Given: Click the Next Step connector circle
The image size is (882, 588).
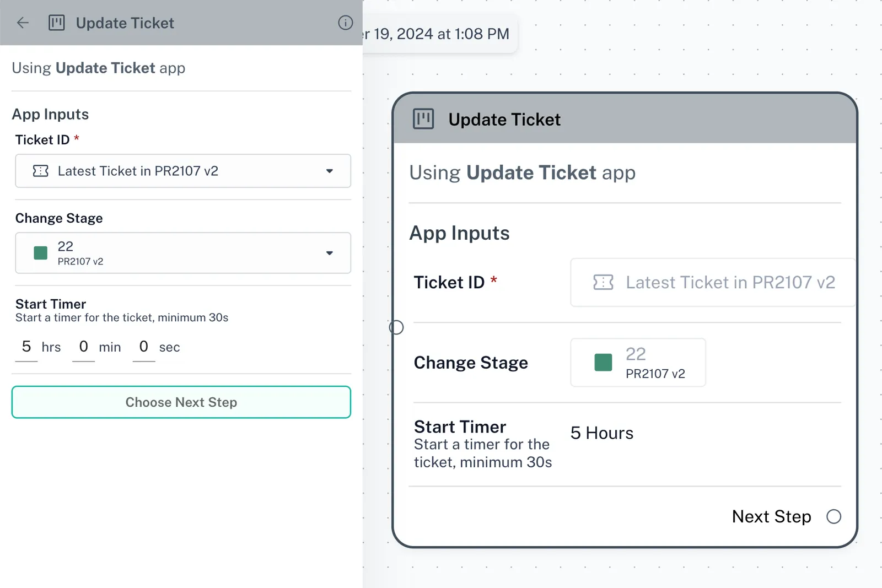Looking at the screenshot, I should click(833, 516).
